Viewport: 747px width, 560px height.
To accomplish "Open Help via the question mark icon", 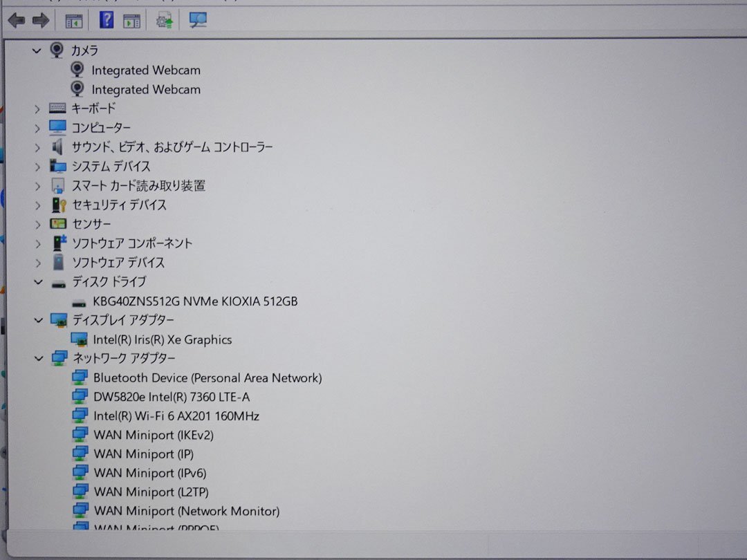I will [107, 20].
